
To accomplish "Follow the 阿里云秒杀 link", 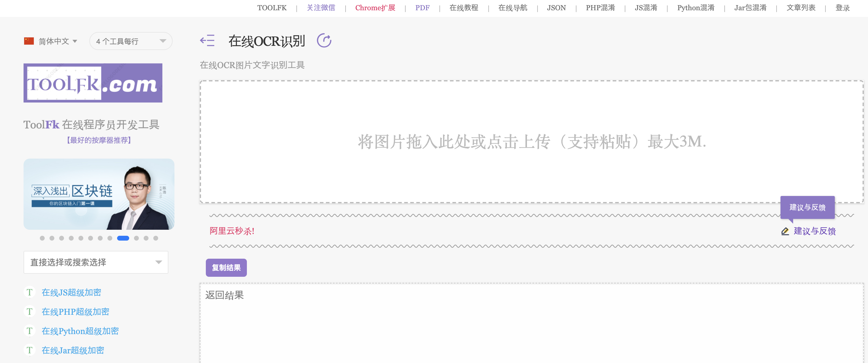I will [x=231, y=231].
